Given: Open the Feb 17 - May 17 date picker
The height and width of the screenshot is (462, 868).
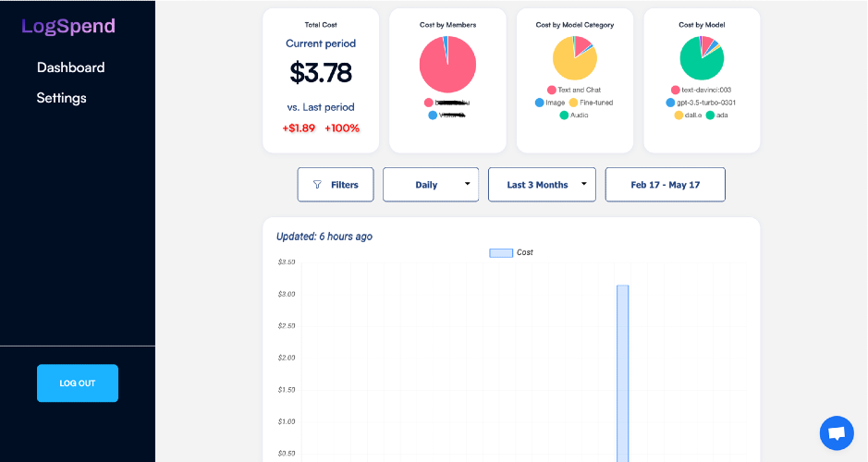Looking at the screenshot, I should point(665,185).
